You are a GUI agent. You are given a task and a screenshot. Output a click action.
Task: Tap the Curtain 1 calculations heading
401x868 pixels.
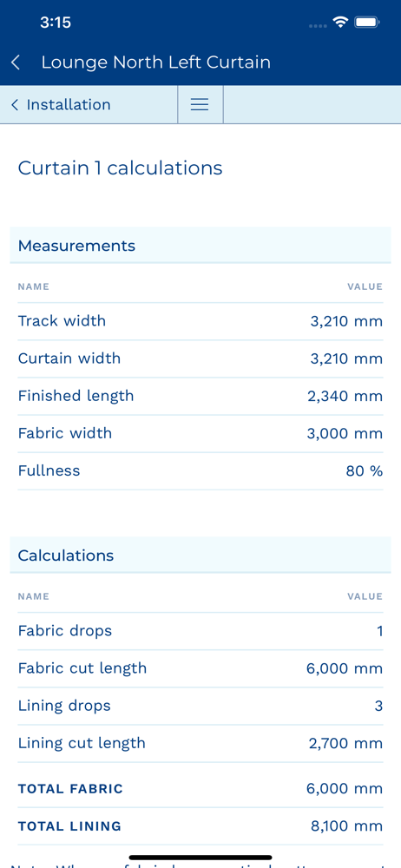(x=120, y=168)
